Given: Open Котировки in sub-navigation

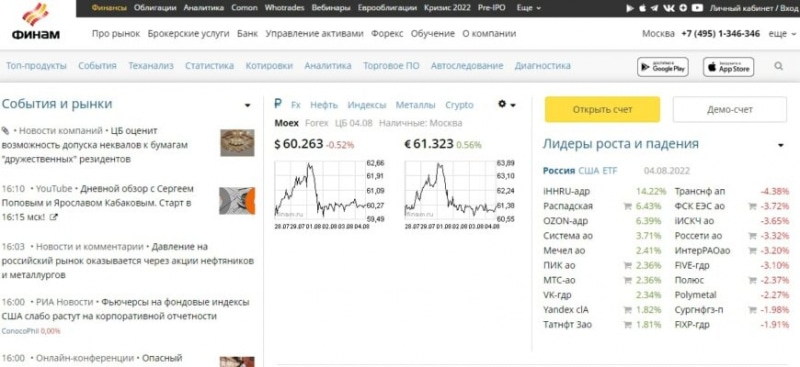Looking at the screenshot, I should point(269,66).
